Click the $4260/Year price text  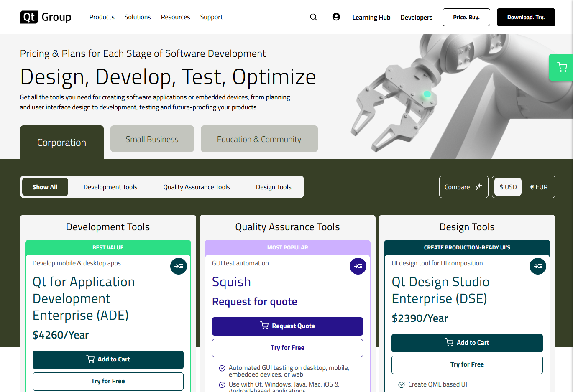coord(61,335)
